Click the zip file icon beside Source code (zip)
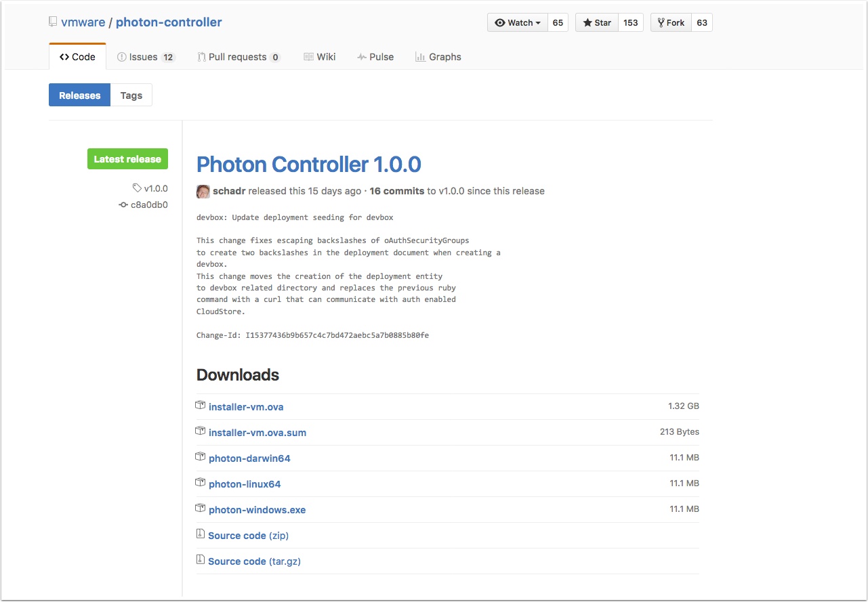 point(200,534)
